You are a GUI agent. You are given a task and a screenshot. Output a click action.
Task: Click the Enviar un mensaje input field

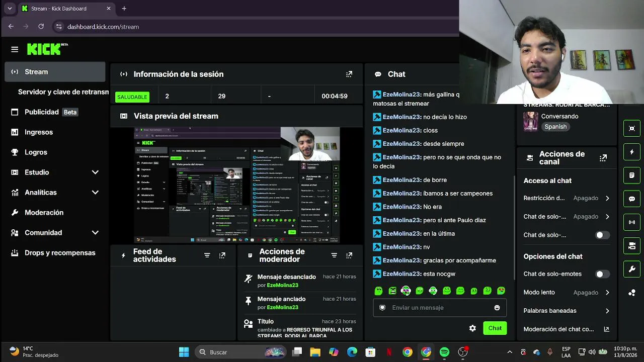(440, 308)
